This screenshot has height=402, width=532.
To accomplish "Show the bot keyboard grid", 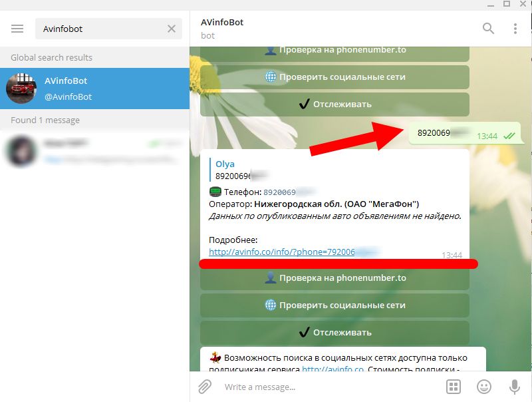I will [x=454, y=387].
